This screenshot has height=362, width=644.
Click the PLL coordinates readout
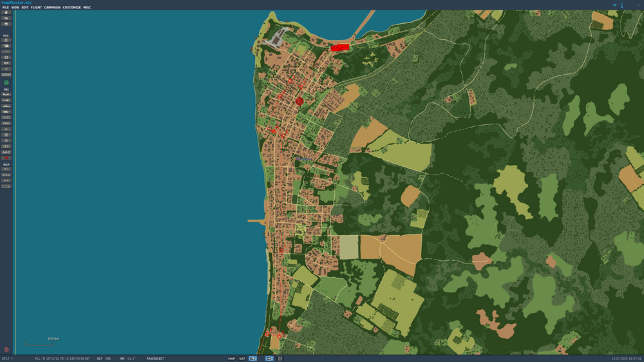(x=62, y=359)
